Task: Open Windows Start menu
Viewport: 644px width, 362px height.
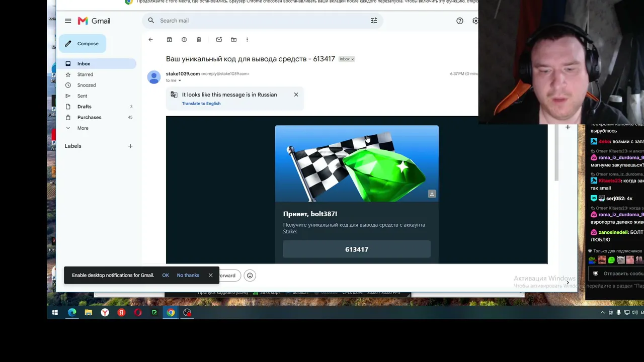Action: pos(55,313)
